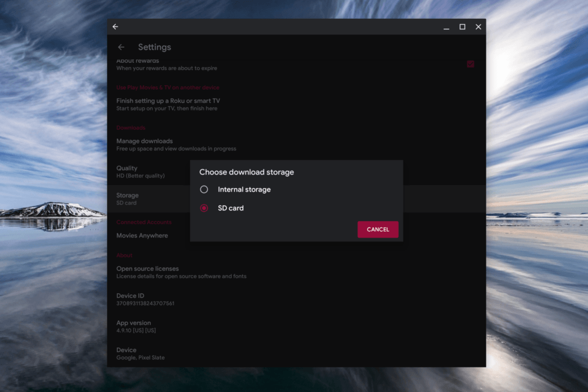Click the Settings page title
The height and width of the screenshot is (392, 588).
pos(155,47)
